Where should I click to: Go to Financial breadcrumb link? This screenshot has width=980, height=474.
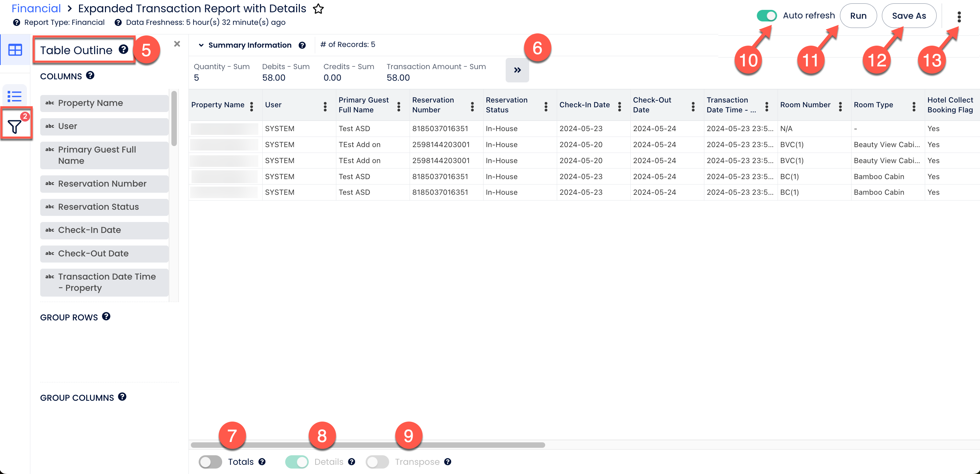36,9
